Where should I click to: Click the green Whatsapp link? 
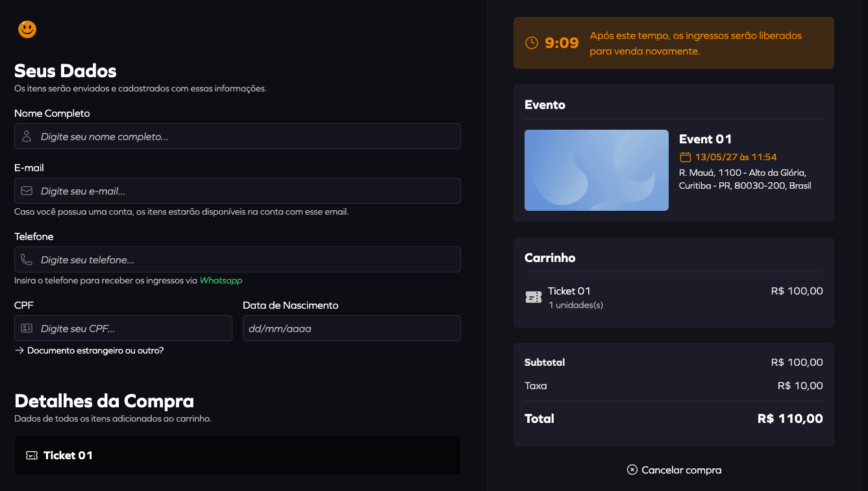221,281
